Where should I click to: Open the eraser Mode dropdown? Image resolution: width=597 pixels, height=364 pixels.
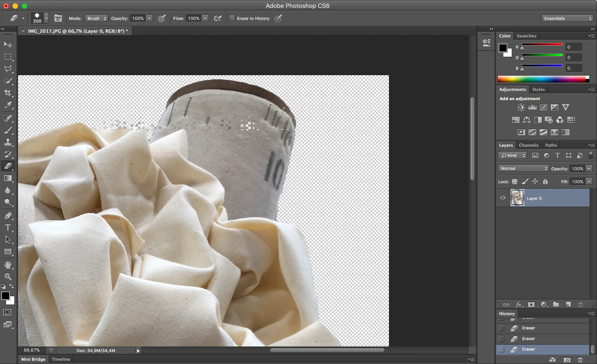[96, 18]
